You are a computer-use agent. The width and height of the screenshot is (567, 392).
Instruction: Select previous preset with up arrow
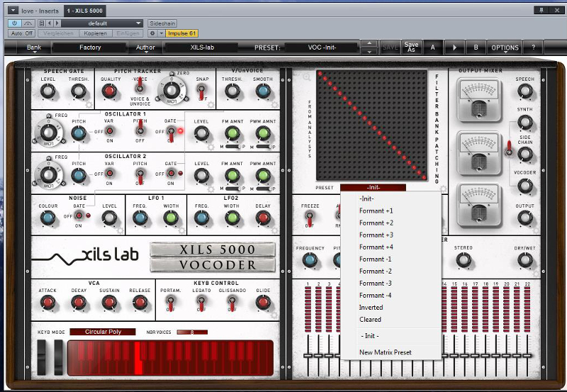(x=369, y=44)
